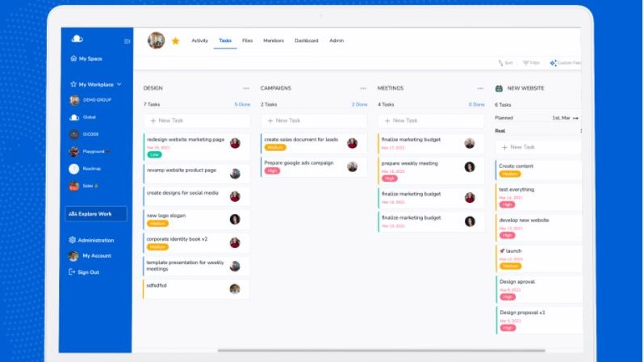The height and width of the screenshot is (362, 644).
Task: Click the New Task field under MEETINGS
Action: point(431,120)
